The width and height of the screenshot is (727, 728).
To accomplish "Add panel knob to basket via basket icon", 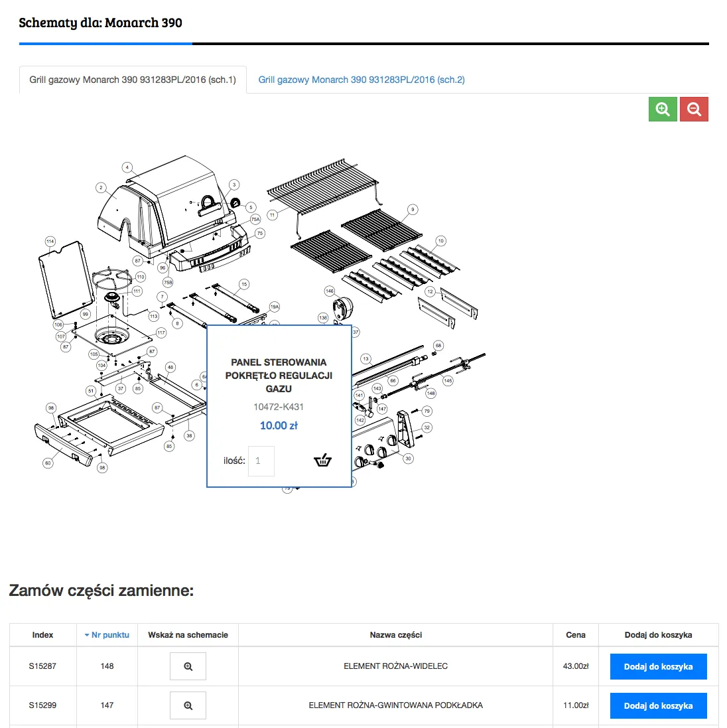I will 322,460.
